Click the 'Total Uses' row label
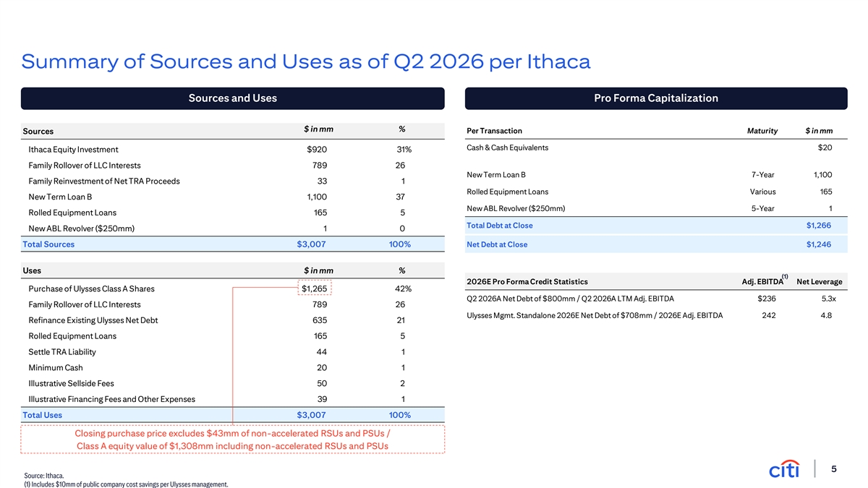The image size is (868, 488). [42, 415]
